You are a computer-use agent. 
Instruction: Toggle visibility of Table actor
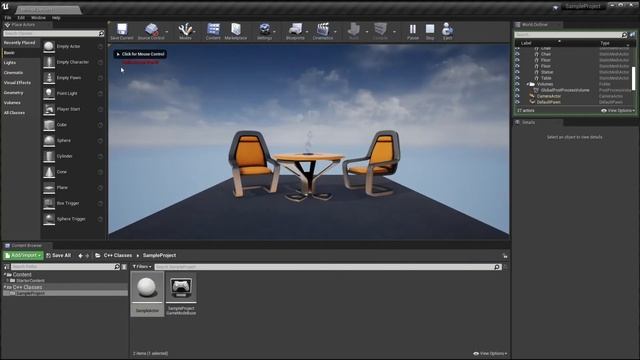tap(517, 78)
